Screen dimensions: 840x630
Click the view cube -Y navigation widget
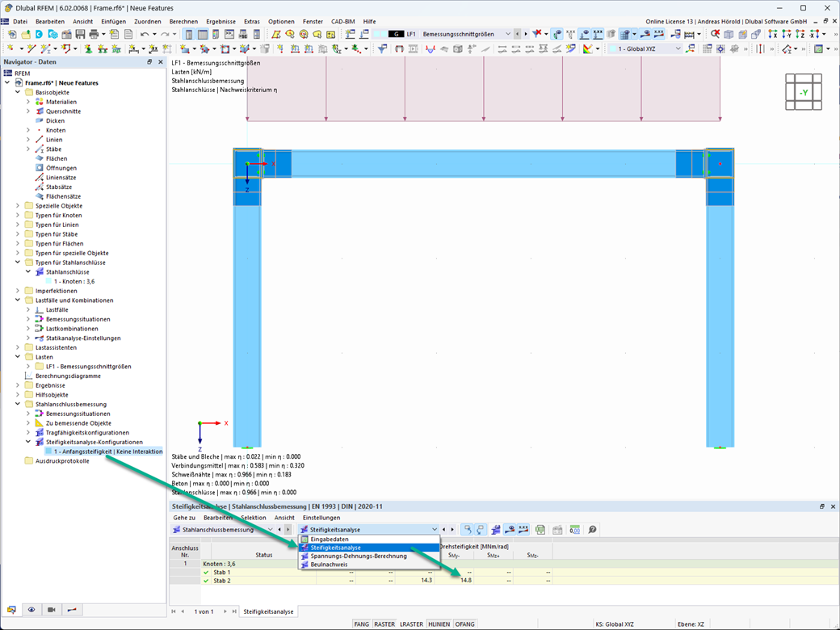[804, 91]
